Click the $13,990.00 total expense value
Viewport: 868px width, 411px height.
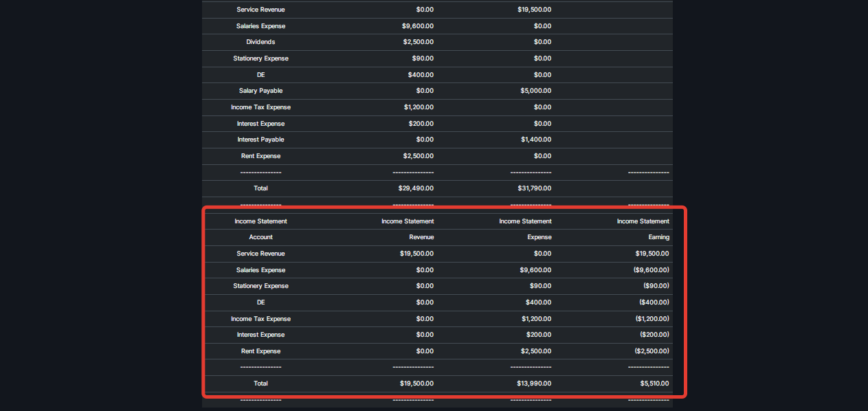[534, 384]
